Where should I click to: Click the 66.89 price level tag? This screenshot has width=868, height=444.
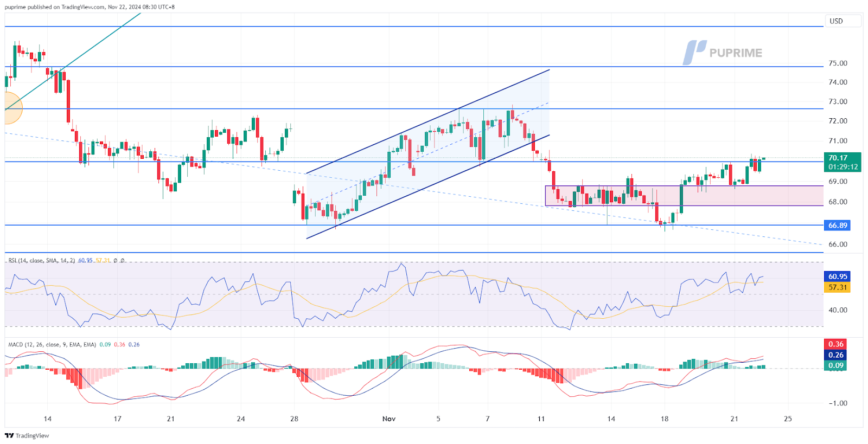pyautogui.click(x=837, y=226)
